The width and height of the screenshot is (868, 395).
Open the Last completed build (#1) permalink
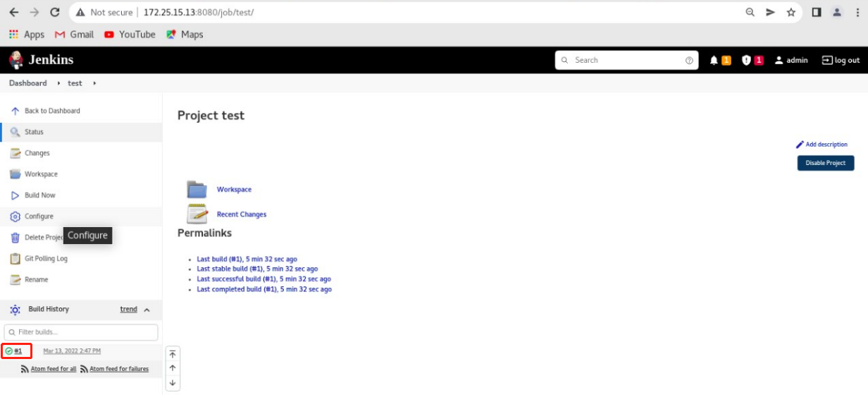[x=264, y=289]
